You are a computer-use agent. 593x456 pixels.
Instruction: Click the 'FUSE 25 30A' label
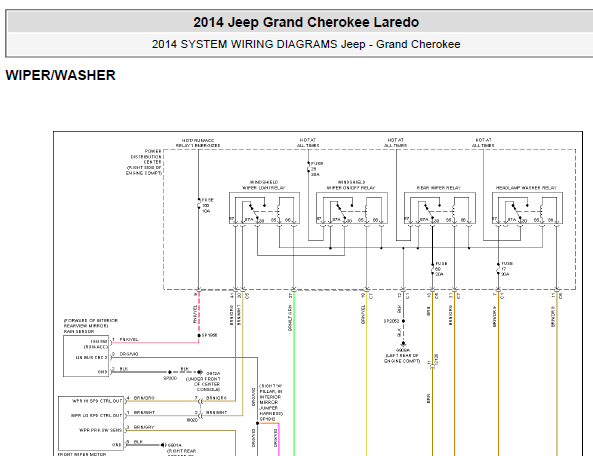pyautogui.click(x=317, y=169)
